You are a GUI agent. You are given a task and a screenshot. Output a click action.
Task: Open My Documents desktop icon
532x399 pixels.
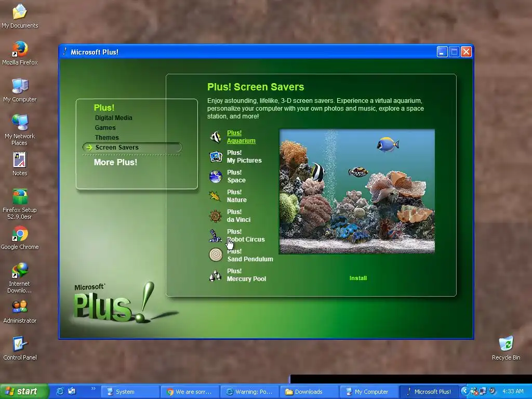(20, 16)
